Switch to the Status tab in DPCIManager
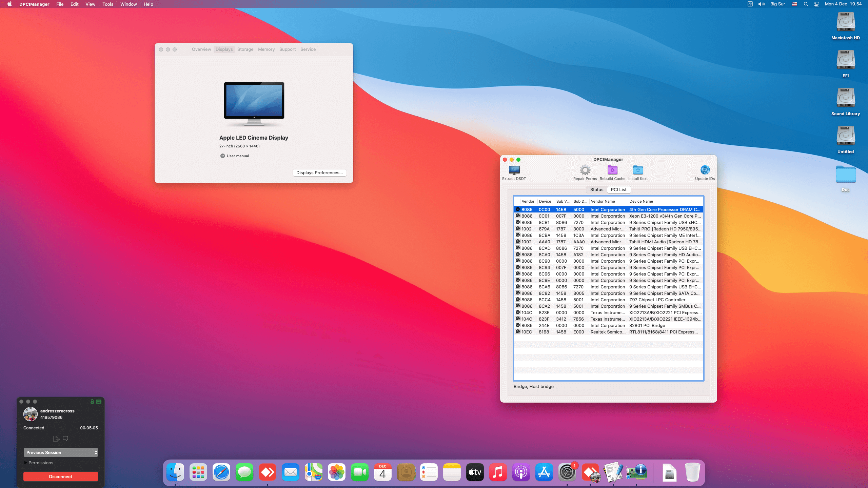The height and width of the screenshot is (488, 868). (596, 189)
